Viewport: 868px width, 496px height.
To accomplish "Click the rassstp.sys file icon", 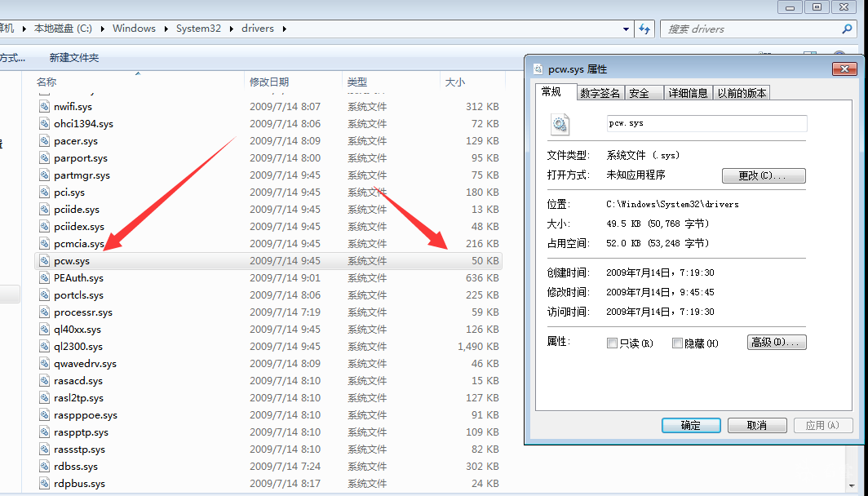I will (x=44, y=449).
